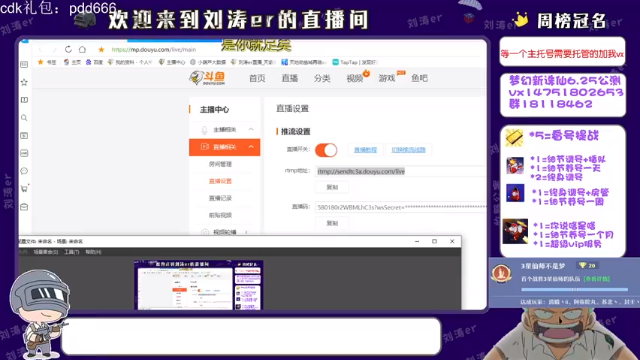
Task: Open the 直播 nav tab
Action: [289, 78]
